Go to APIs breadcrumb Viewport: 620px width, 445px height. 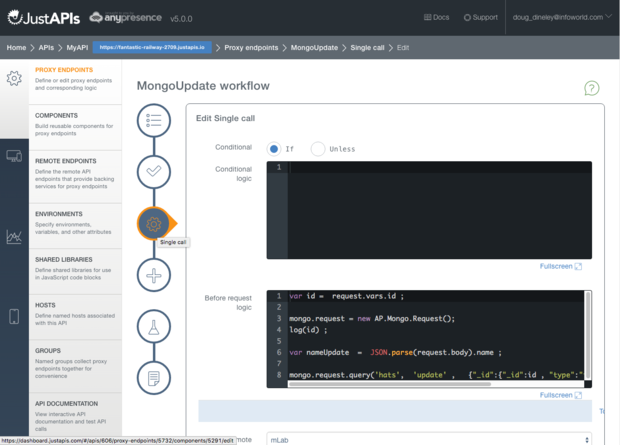tap(46, 47)
